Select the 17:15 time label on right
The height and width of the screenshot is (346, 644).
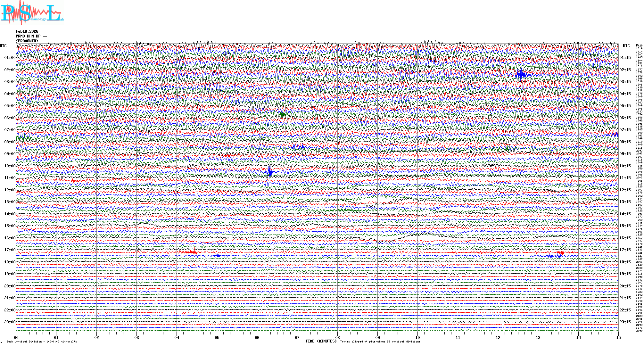(x=625, y=250)
